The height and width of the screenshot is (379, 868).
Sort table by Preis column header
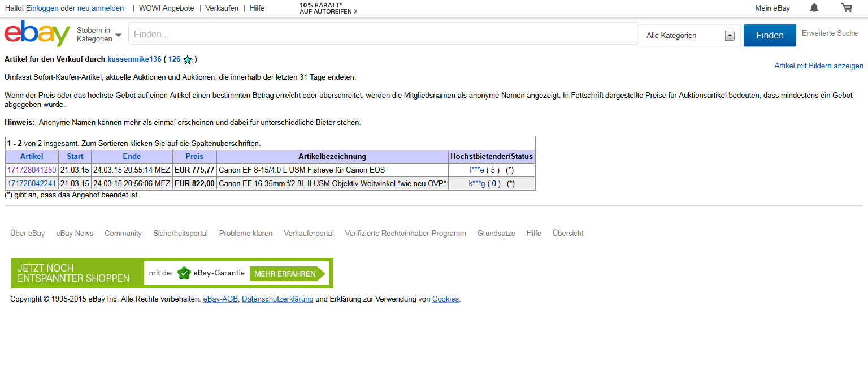194,157
